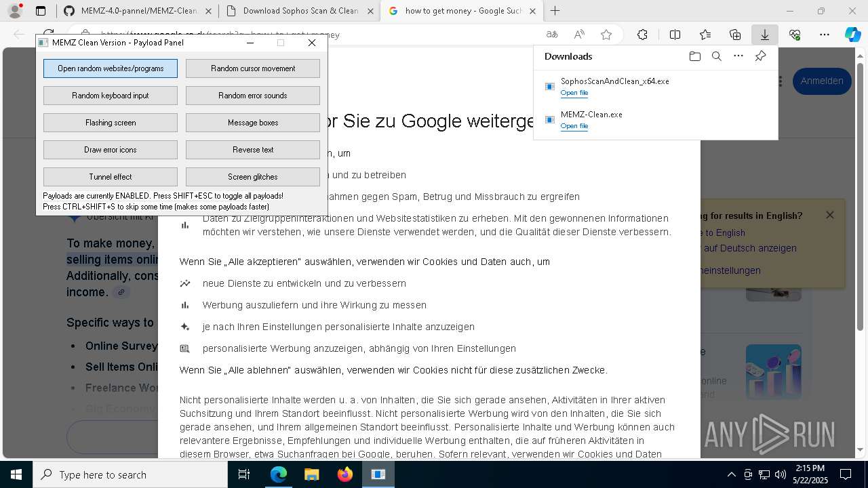Select the how to get money Google tab
The image size is (868, 488).
[x=462, y=11]
